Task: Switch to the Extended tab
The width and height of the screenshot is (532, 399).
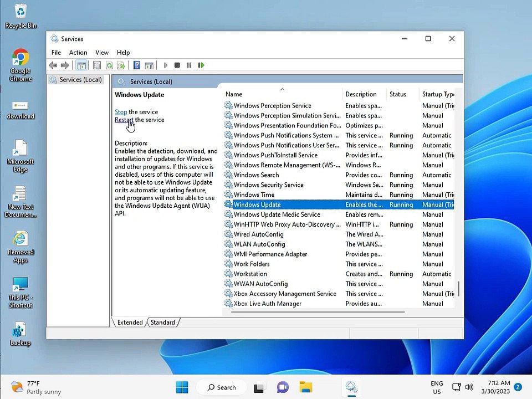Action: pyautogui.click(x=130, y=323)
